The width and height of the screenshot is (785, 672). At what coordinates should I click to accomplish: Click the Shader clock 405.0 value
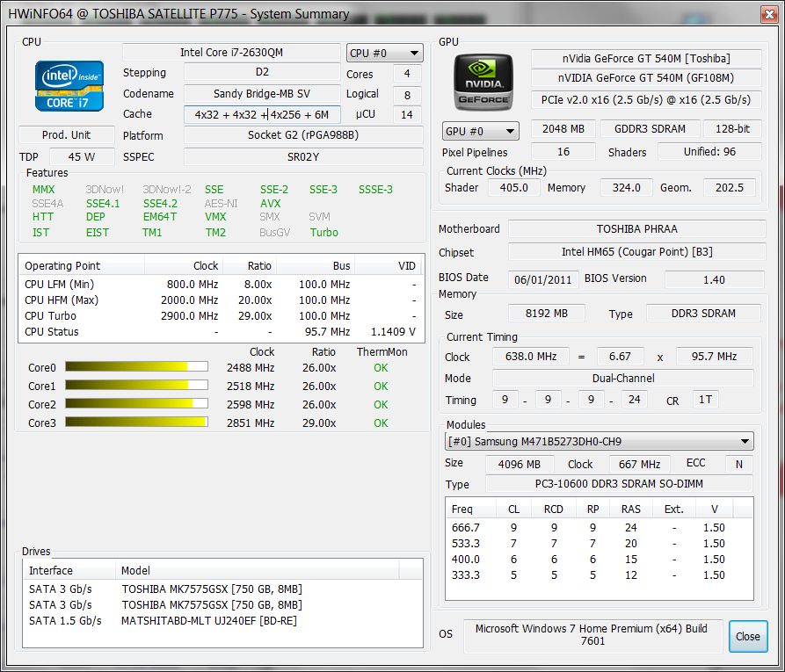point(513,188)
